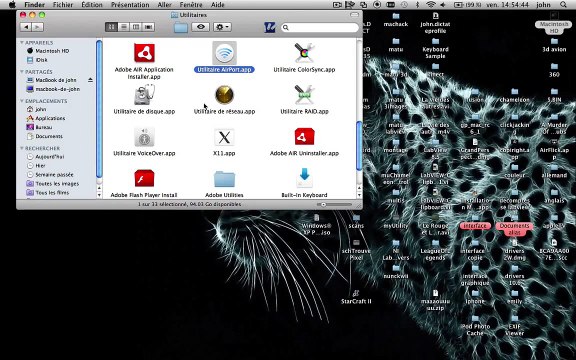Click the john user name in menu bar

click(x=543, y=5)
